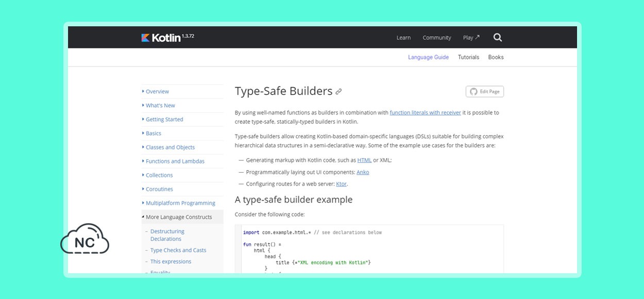The height and width of the screenshot is (299, 644).
Task: Expand the Basics sidebar section
Action: [182, 133]
